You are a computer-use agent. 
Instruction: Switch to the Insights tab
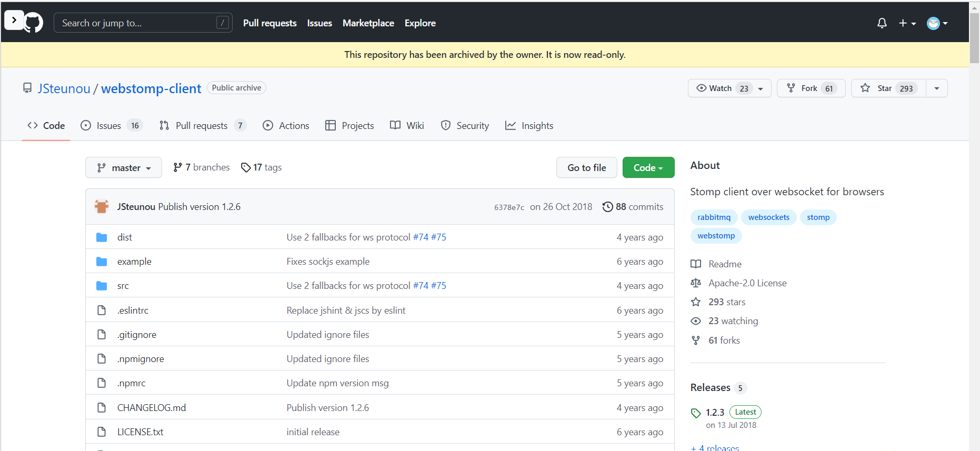click(529, 126)
